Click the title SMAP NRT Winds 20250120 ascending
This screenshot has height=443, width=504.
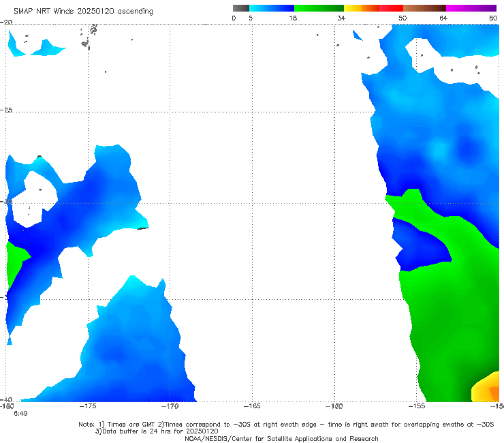coord(83,11)
